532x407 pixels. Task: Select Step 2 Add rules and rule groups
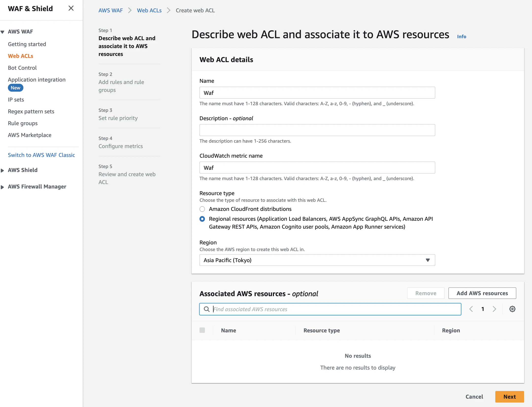click(121, 86)
